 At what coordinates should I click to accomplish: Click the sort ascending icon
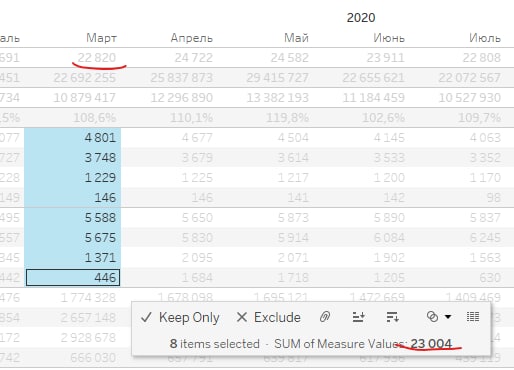[359, 317]
